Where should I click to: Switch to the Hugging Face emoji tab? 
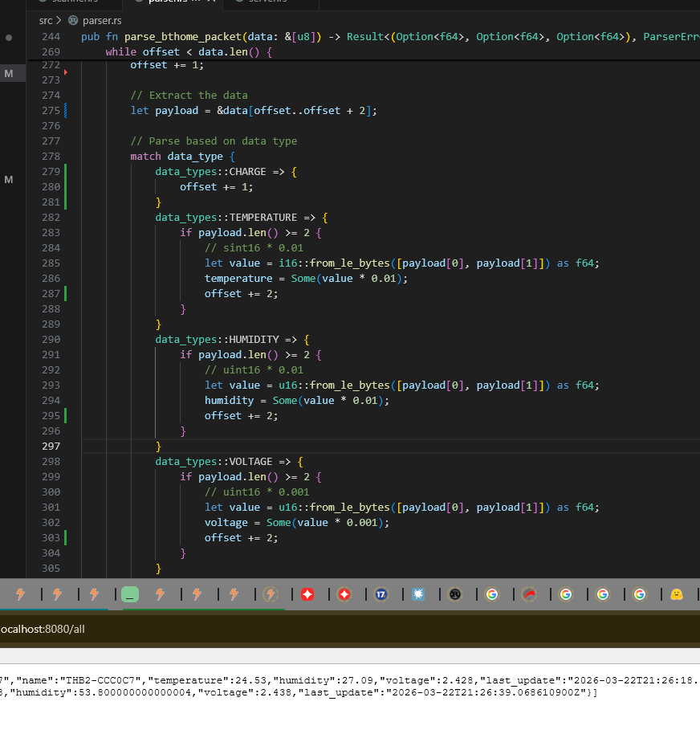click(x=676, y=594)
